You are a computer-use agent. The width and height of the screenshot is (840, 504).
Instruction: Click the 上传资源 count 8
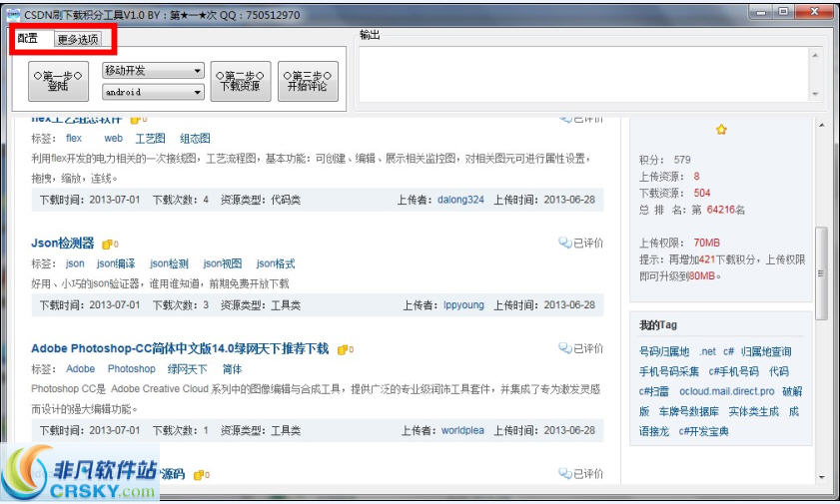pyautogui.click(x=696, y=176)
